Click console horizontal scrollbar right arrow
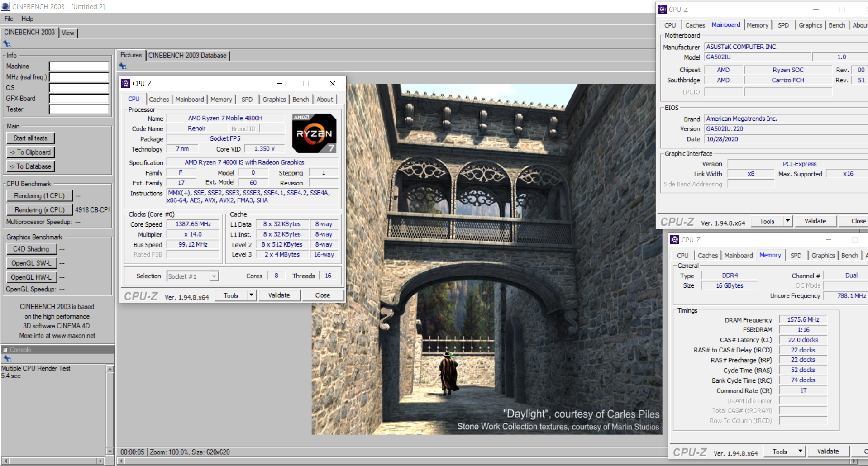868x466 pixels. [101, 461]
